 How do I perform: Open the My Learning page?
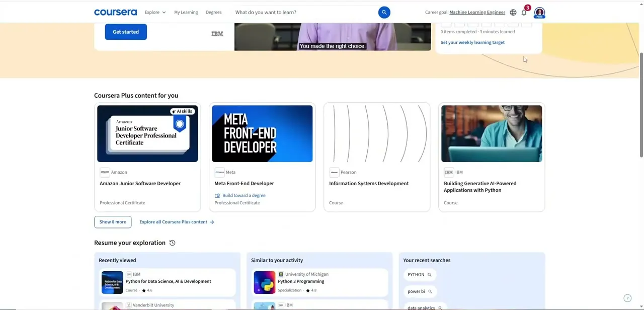(186, 12)
